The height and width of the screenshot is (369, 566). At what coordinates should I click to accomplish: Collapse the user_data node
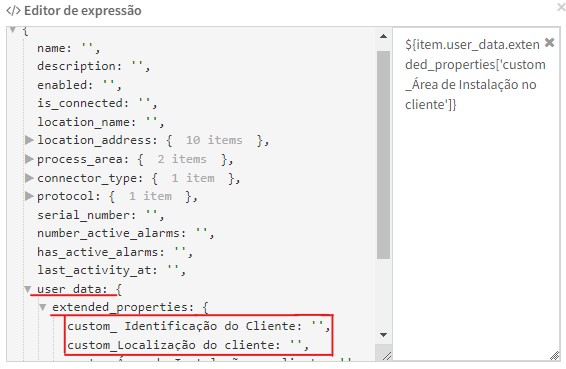coord(27,289)
